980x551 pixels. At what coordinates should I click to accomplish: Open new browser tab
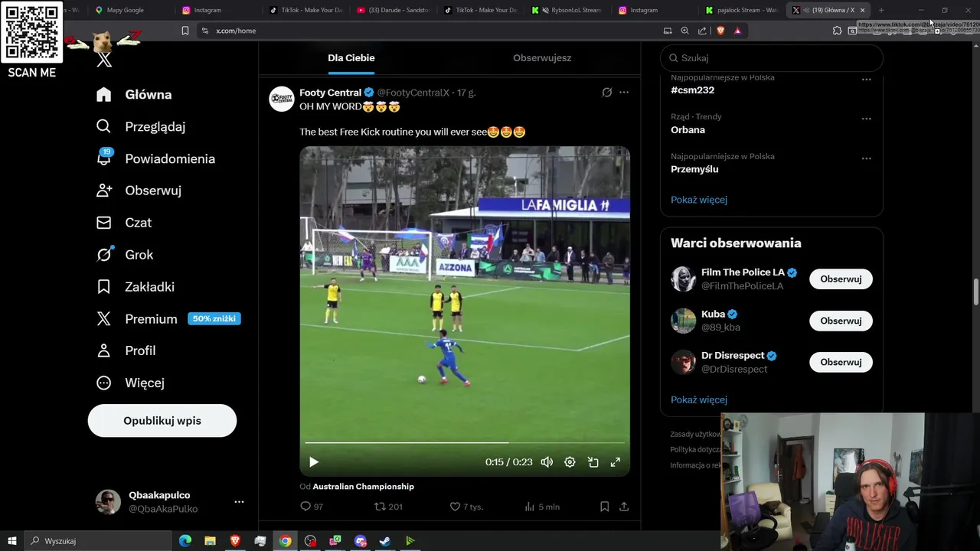point(881,10)
